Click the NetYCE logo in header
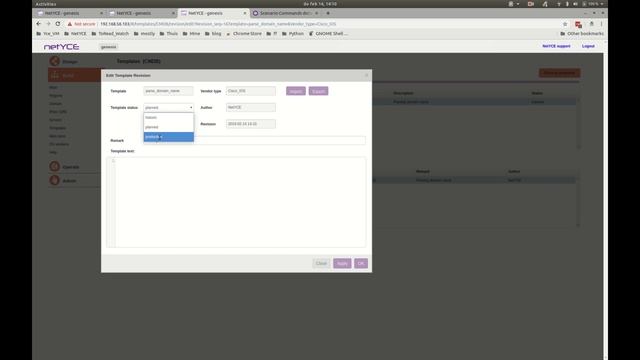This screenshot has height=360, width=640. point(62,47)
